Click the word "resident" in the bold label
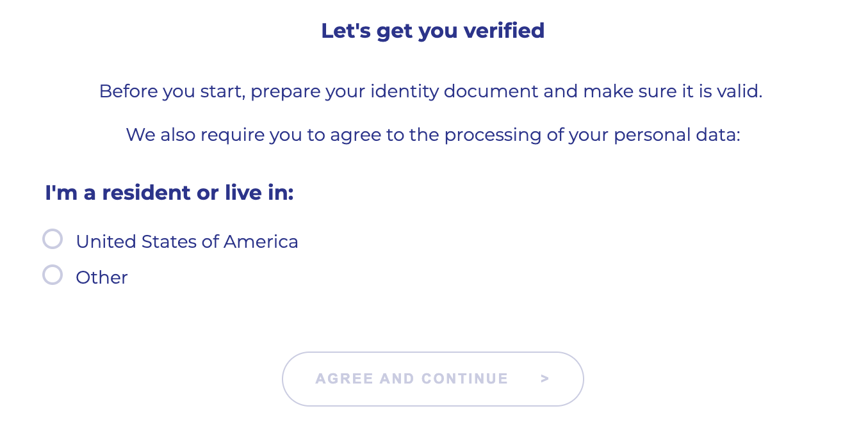868x445 pixels. [x=146, y=193]
